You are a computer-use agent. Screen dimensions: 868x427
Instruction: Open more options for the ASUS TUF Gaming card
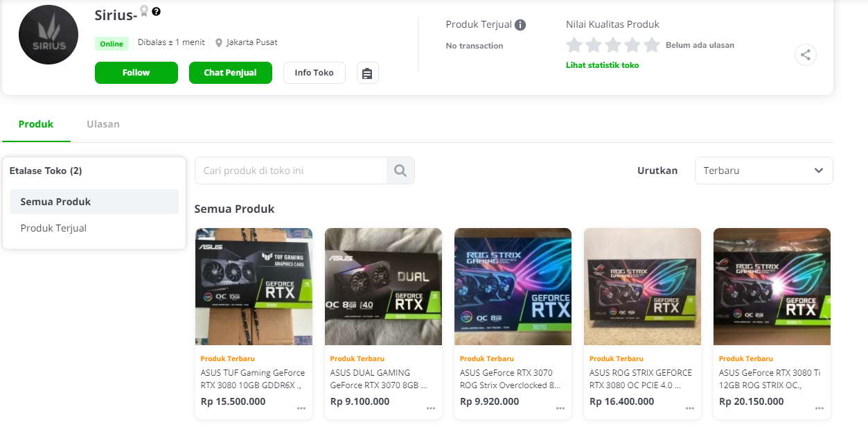pos(301,409)
